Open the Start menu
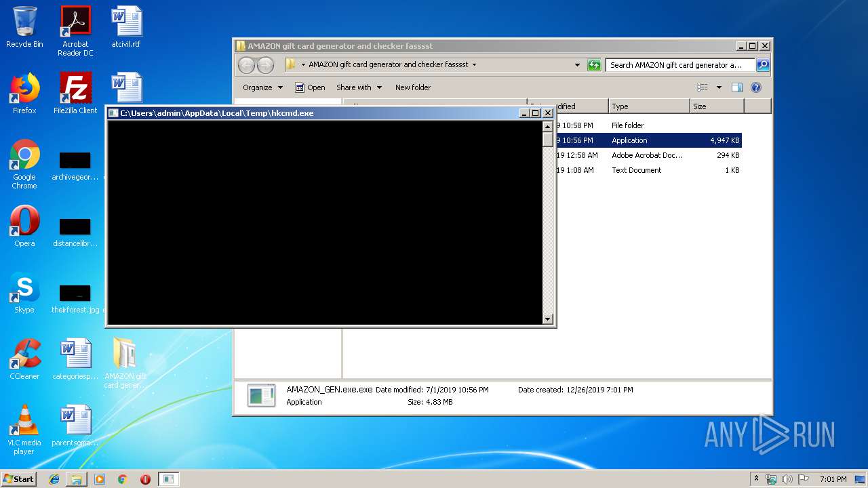This screenshot has width=868, height=488. pyautogui.click(x=19, y=479)
